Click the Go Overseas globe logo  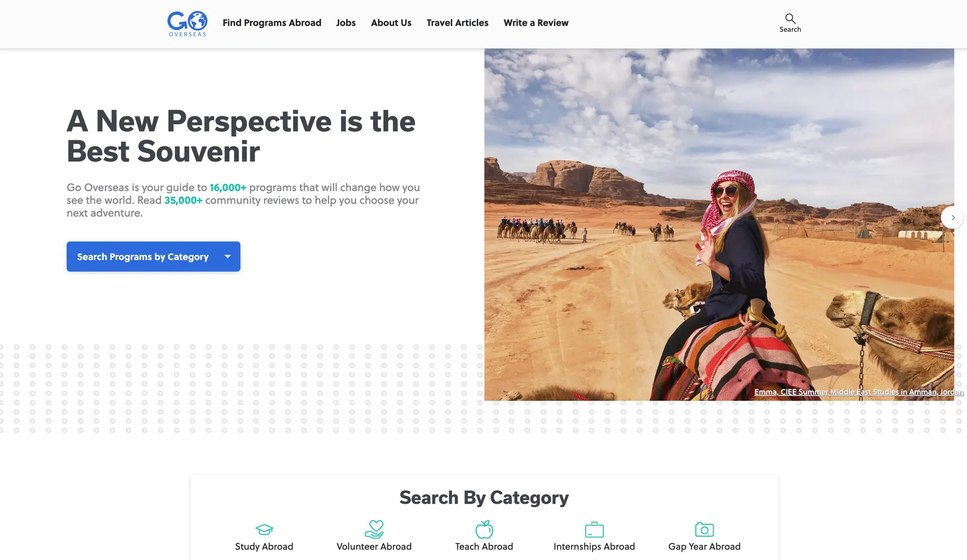pyautogui.click(x=187, y=24)
